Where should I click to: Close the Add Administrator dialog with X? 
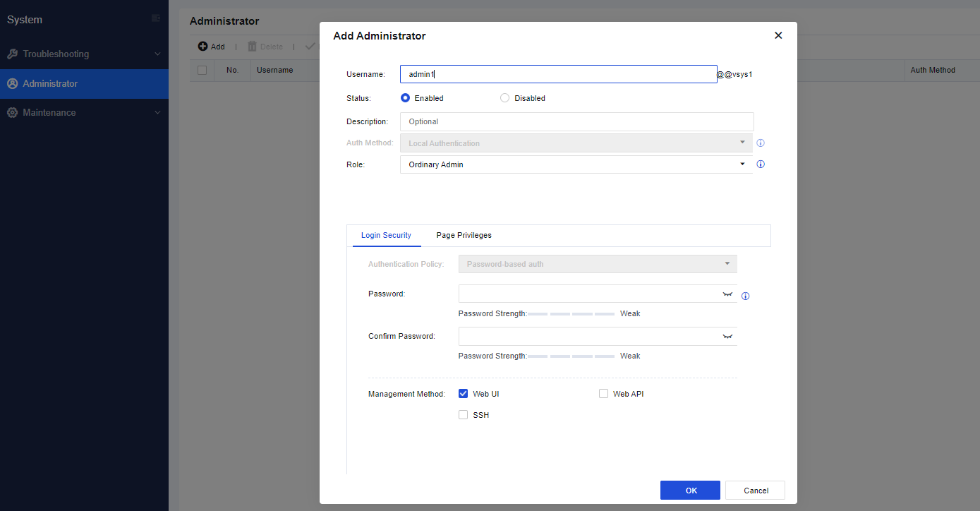(778, 35)
